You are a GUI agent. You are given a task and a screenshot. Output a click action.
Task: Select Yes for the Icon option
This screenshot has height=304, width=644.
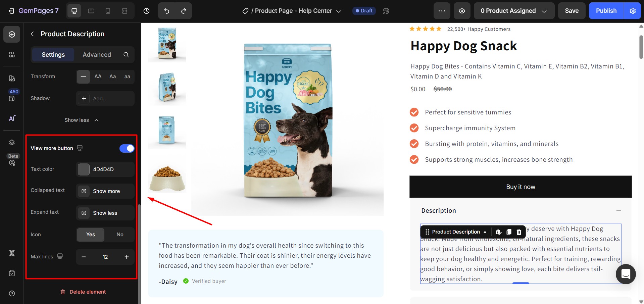[90, 235]
